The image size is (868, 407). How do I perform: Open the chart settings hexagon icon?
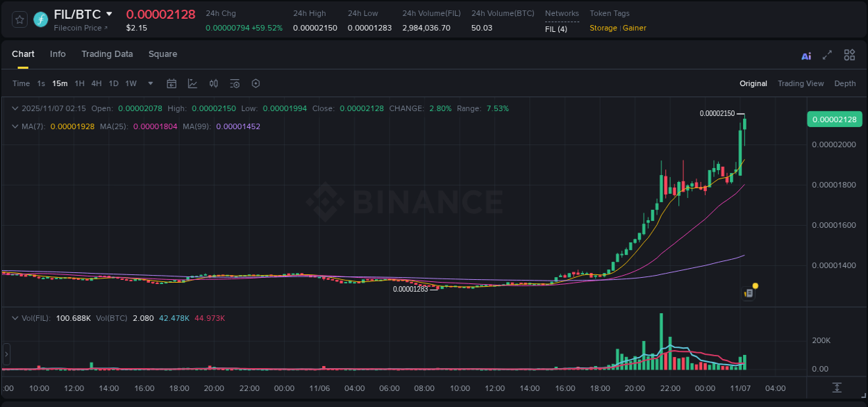tap(256, 83)
